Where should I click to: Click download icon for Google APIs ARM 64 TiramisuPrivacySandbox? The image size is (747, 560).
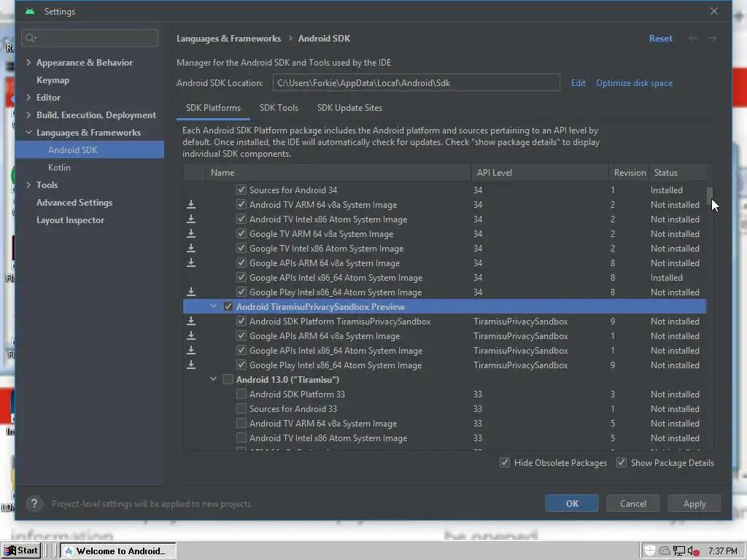click(x=191, y=335)
